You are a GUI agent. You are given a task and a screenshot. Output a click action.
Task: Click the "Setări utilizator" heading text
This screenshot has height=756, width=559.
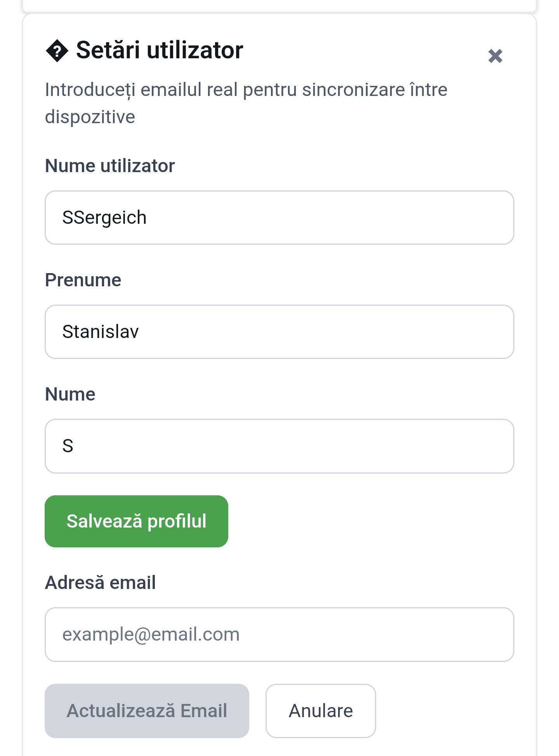pyautogui.click(x=160, y=51)
